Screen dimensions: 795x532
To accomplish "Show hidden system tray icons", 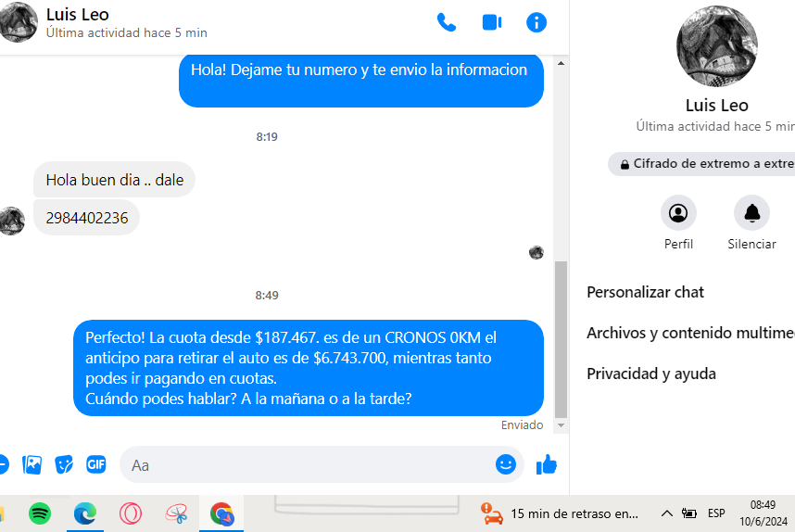I will coord(666,513).
